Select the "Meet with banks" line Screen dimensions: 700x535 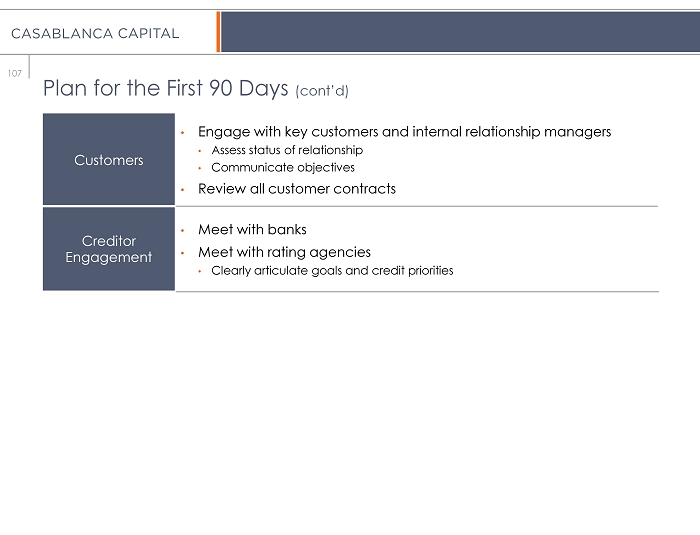point(252,230)
